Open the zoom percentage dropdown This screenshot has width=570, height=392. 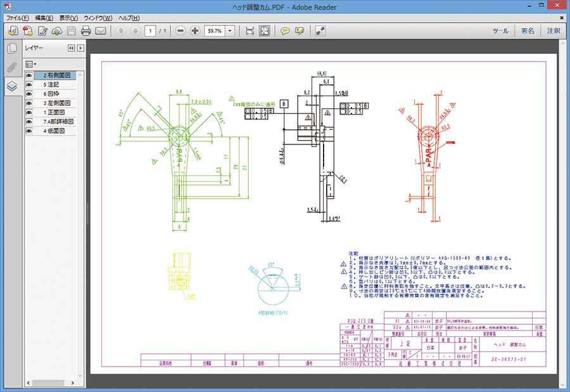click(x=230, y=30)
